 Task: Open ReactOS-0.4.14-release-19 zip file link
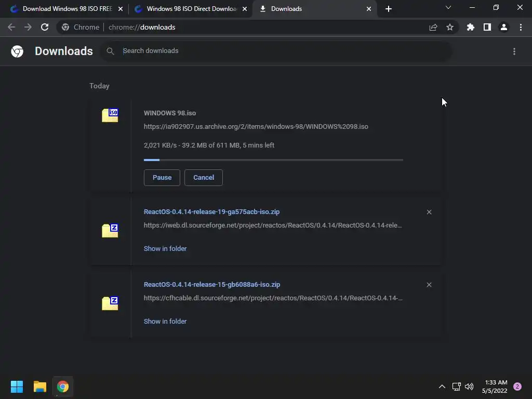coord(212,212)
